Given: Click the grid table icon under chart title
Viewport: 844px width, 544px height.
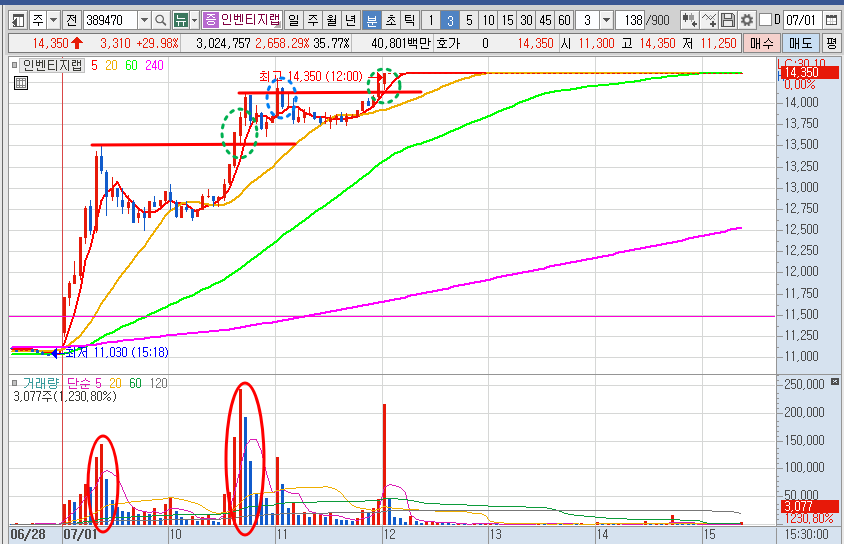Looking at the screenshot, I should 20,83.
